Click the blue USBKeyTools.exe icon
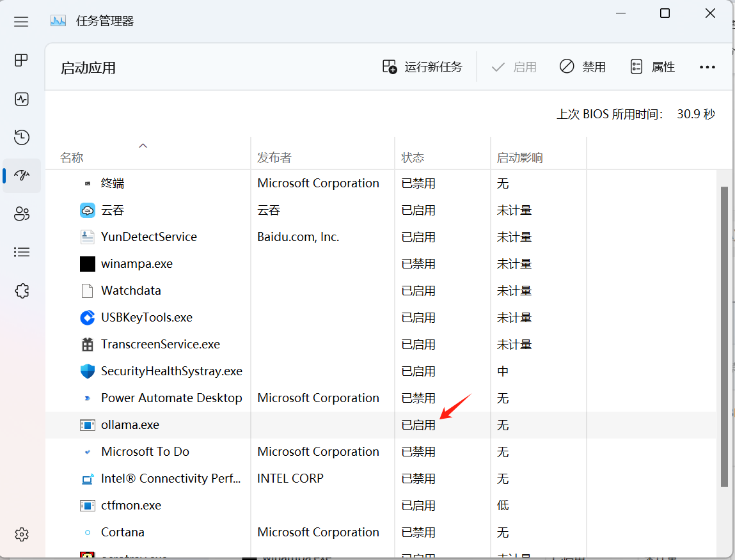 pyautogui.click(x=88, y=318)
